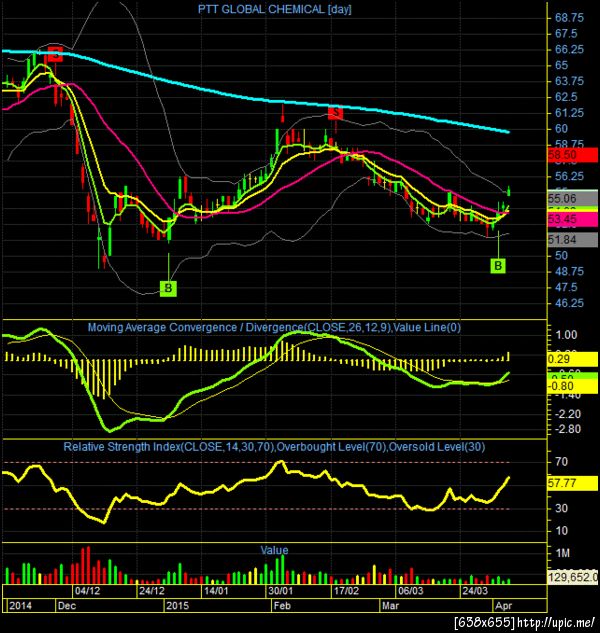Screen dimensions: 600x633
Task: Click the 46.25 price axis label
Action: [569, 303]
